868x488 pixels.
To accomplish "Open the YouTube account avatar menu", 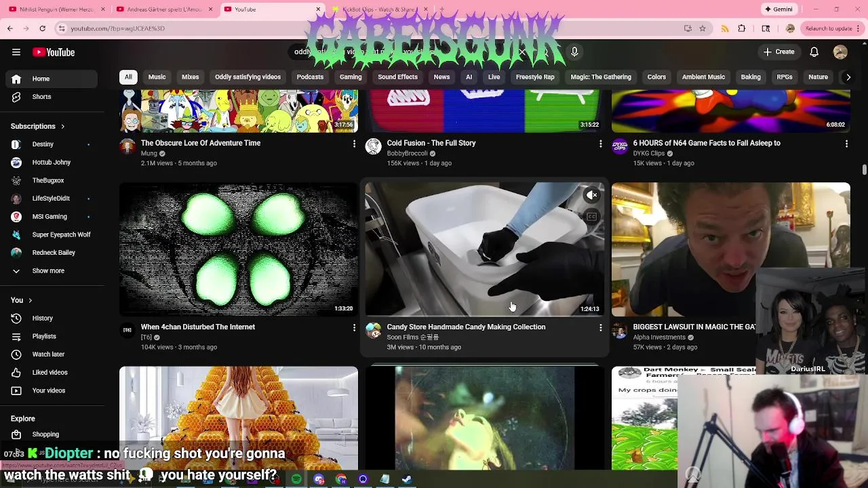I will point(840,52).
